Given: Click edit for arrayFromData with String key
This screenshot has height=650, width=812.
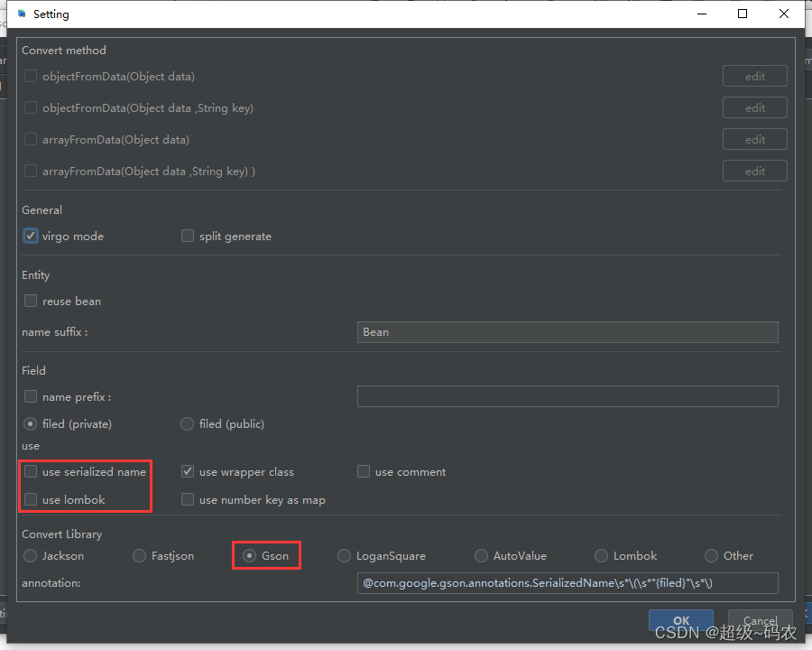Looking at the screenshot, I should point(754,171).
